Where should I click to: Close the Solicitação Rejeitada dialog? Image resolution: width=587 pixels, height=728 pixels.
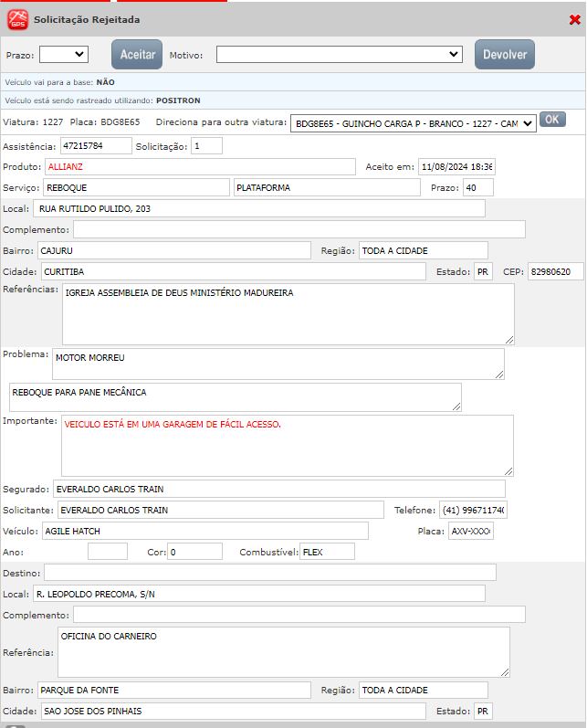[x=574, y=19]
